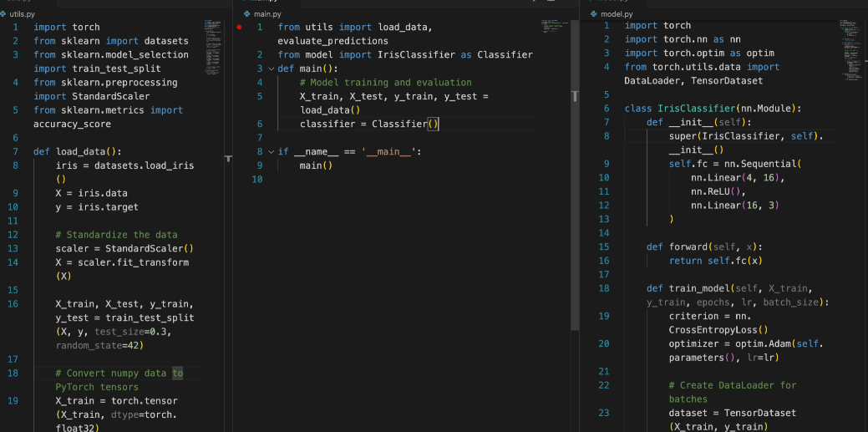Place cursor on 'import torch' in utils.py
Image resolution: width=868 pixels, height=432 pixels.
67,27
